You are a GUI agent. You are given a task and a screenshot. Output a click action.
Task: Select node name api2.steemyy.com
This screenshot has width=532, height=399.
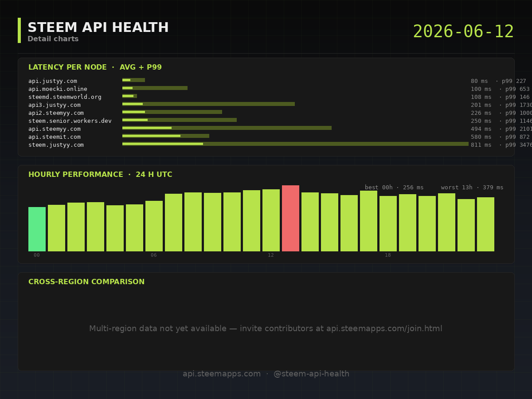coord(56,113)
